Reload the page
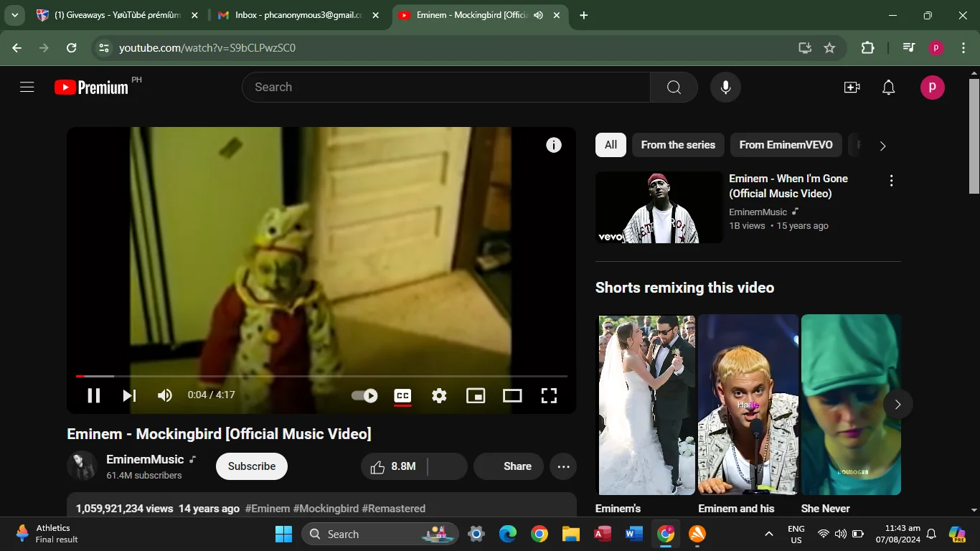 point(71,47)
